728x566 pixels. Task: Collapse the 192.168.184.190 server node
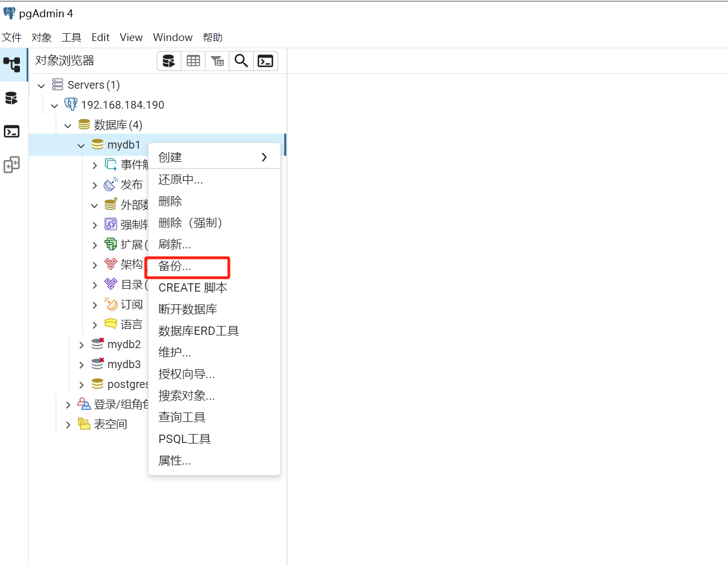click(54, 105)
